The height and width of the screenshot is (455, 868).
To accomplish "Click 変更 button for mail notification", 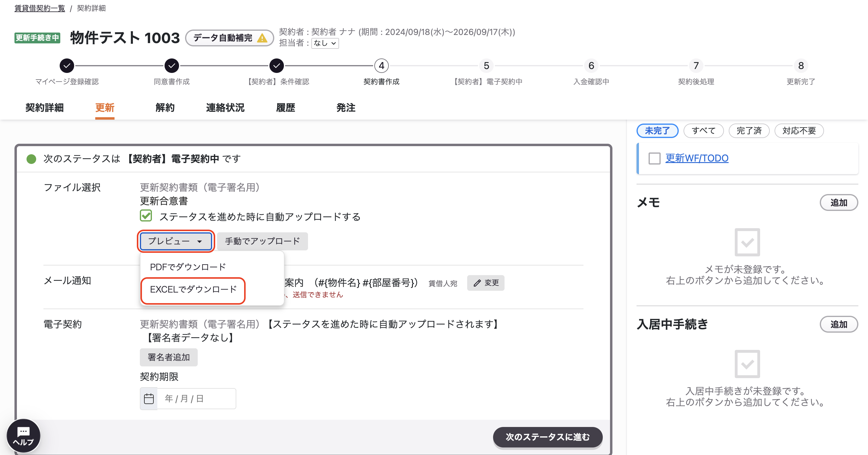I will point(486,283).
